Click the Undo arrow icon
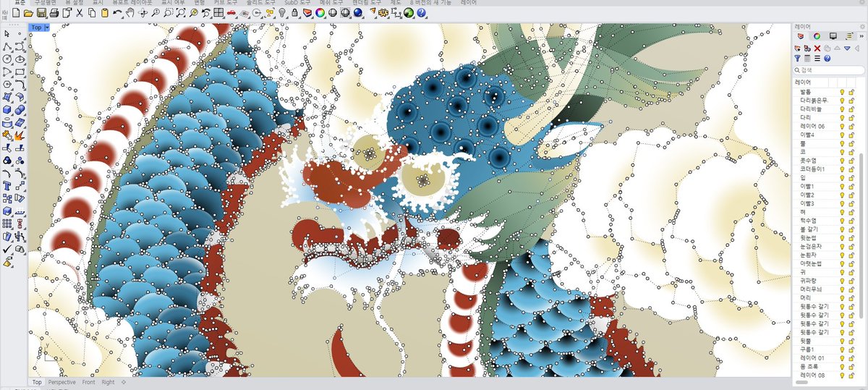This screenshot has height=390, width=868. pyautogui.click(x=117, y=13)
